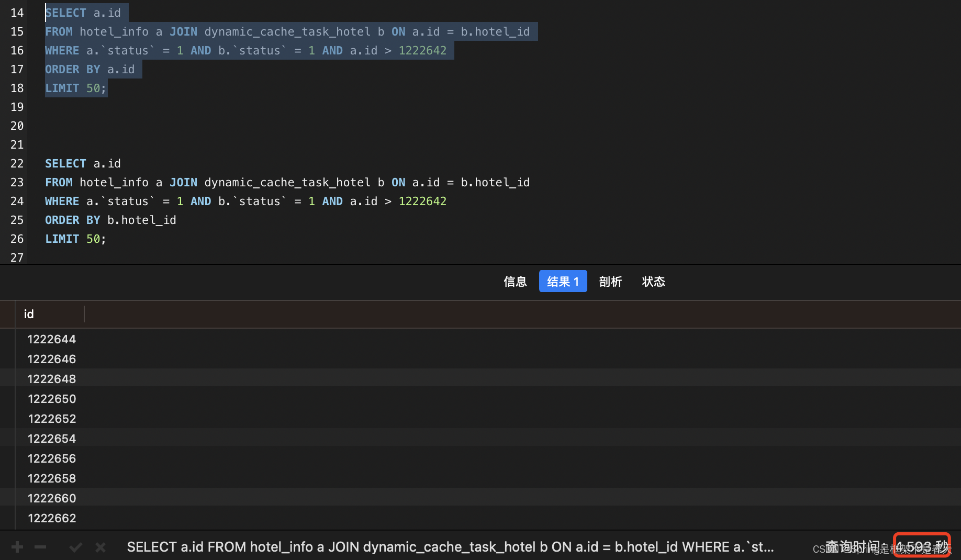Select result cell 1222658

pos(52,478)
